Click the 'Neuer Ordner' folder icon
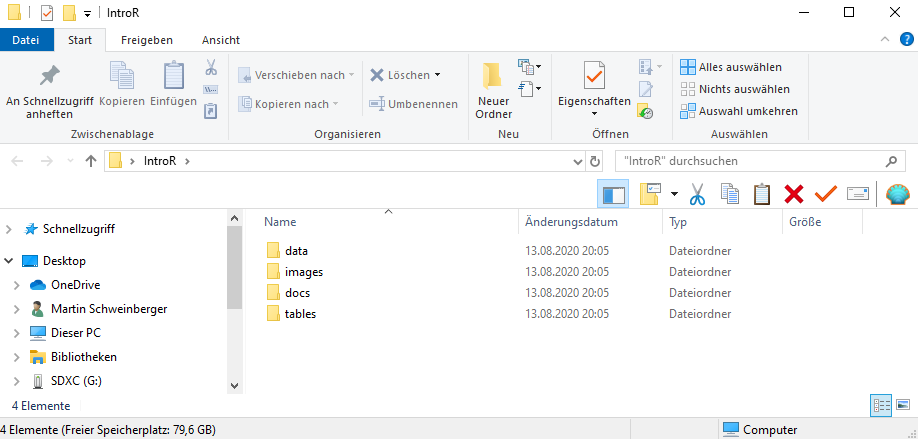The width and height of the screenshot is (919, 439). (493, 77)
